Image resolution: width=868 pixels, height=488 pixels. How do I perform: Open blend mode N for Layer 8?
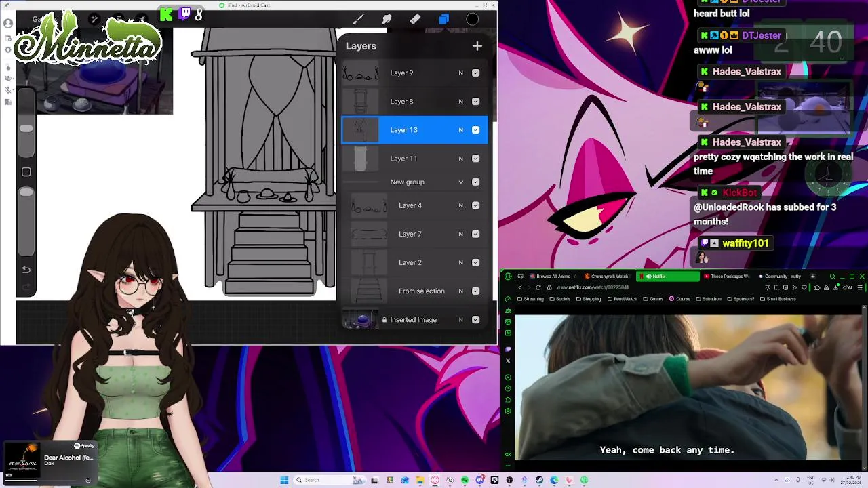pyautogui.click(x=460, y=101)
